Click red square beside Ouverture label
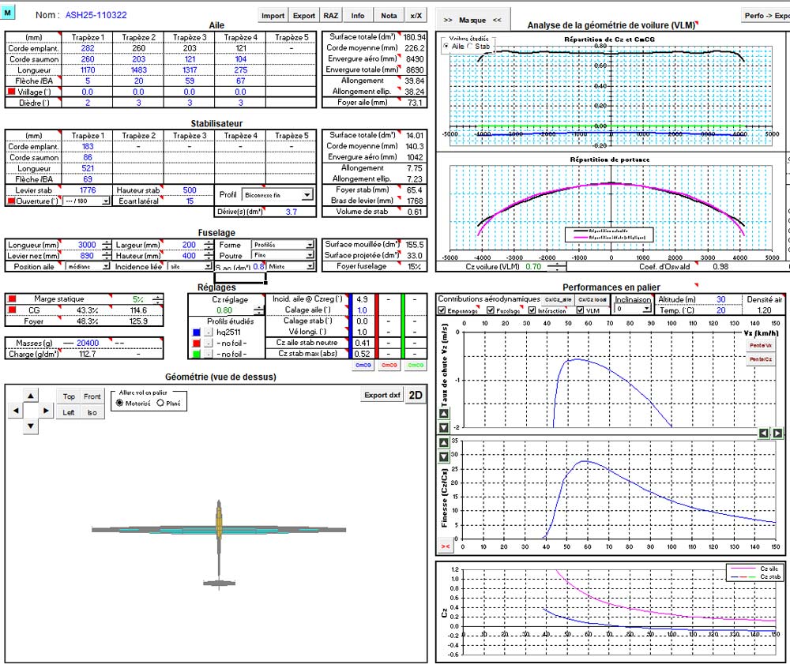The height and width of the screenshot is (672, 790). pos(11,201)
